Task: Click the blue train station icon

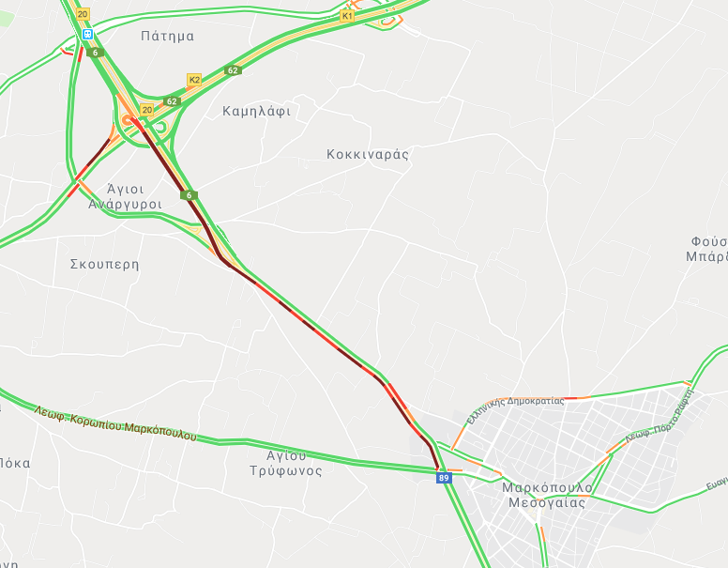Action: tap(87, 34)
